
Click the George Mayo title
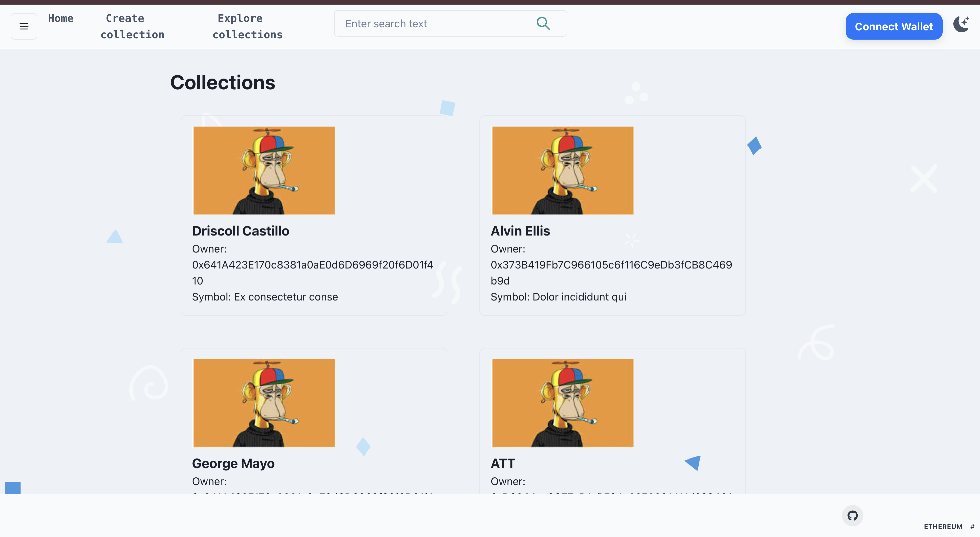pos(233,463)
